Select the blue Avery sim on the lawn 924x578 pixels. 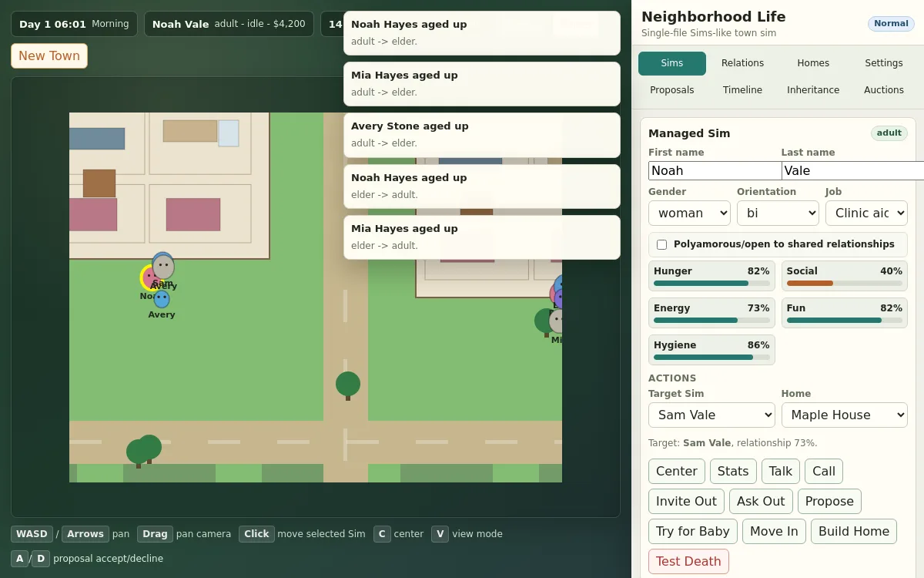pos(162,299)
